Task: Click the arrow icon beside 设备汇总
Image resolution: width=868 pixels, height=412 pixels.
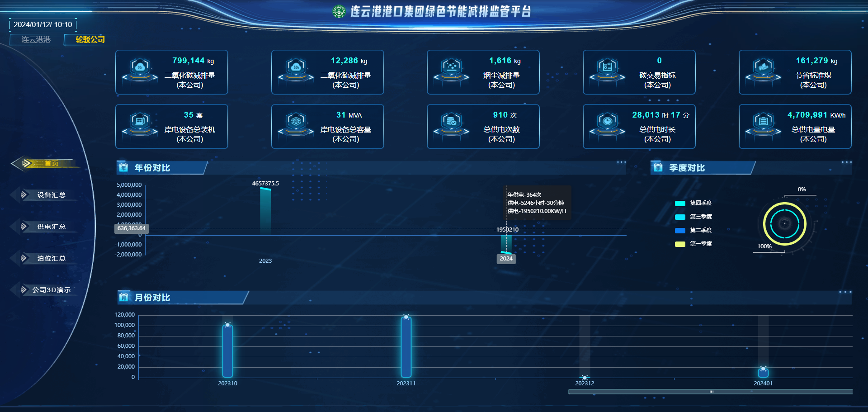Action: (24, 195)
